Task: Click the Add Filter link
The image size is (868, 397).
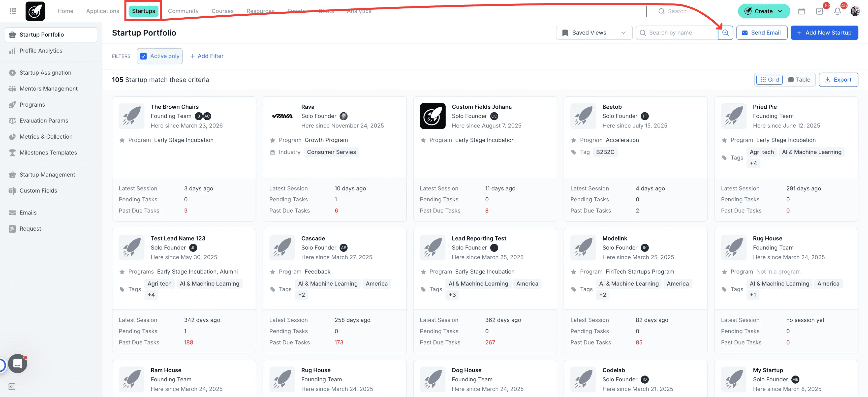Action: click(207, 56)
